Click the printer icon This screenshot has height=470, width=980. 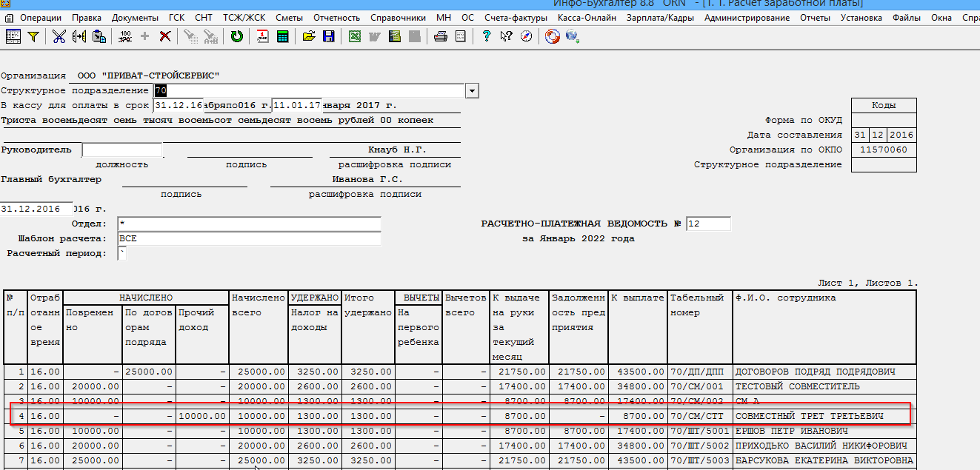pos(441,36)
